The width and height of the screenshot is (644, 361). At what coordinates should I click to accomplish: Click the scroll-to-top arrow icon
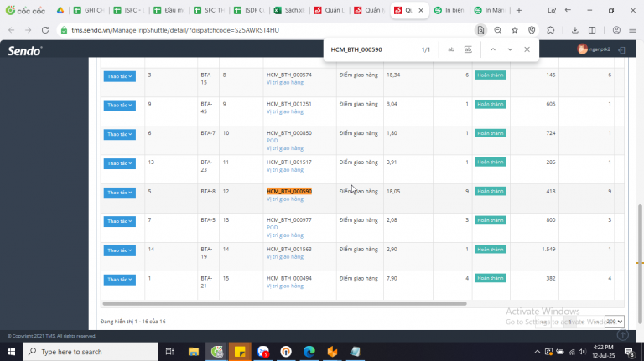coord(623,335)
